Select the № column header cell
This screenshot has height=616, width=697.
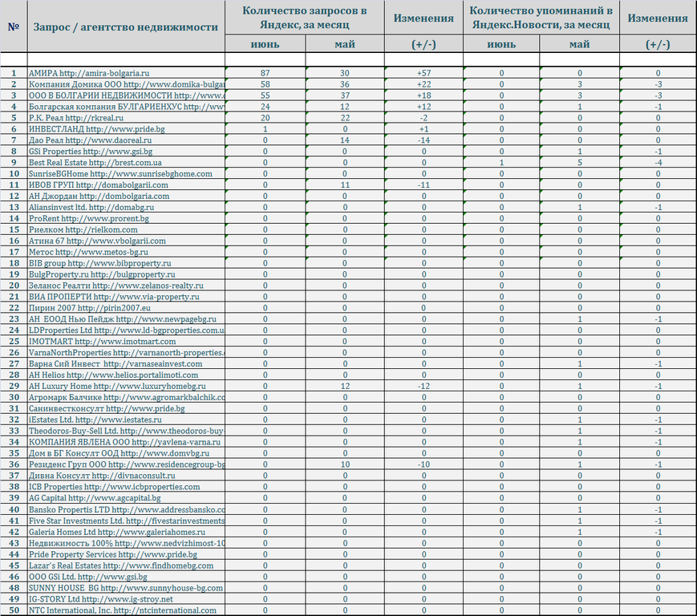click(x=14, y=26)
